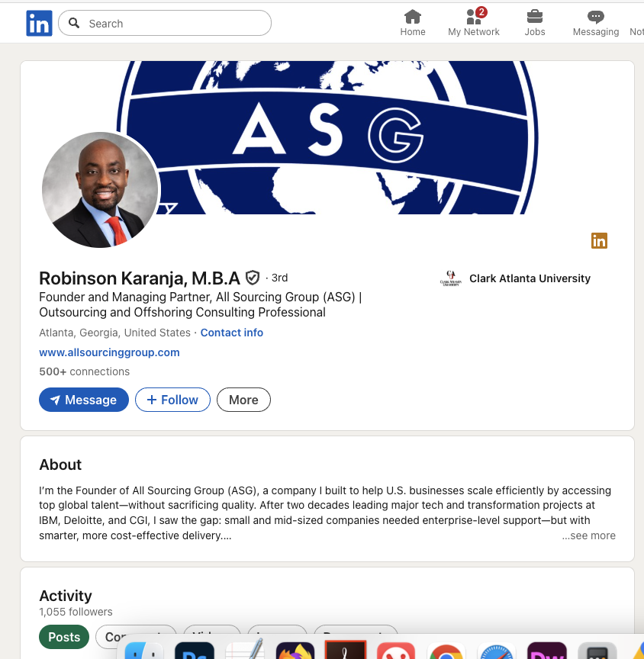644x659 pixels.
Task: Click the search magnifier icon
Action: [74, 23]
